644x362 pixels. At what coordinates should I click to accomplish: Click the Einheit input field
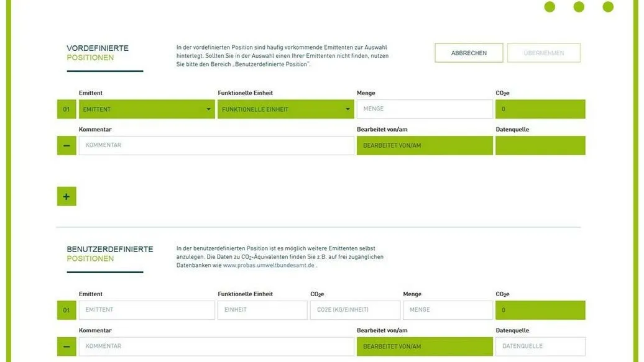click(262, 310)
